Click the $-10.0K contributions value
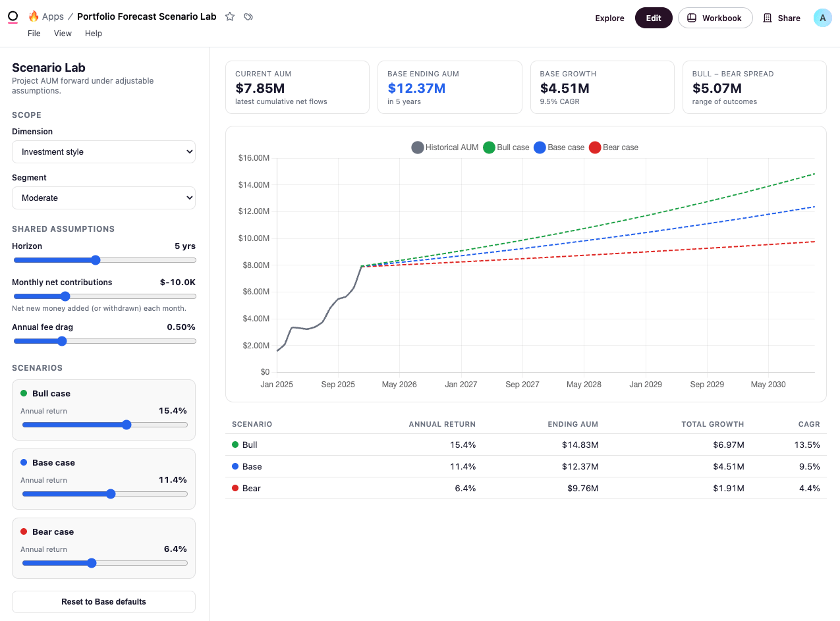The image size is (840, 621). point(178,283)
